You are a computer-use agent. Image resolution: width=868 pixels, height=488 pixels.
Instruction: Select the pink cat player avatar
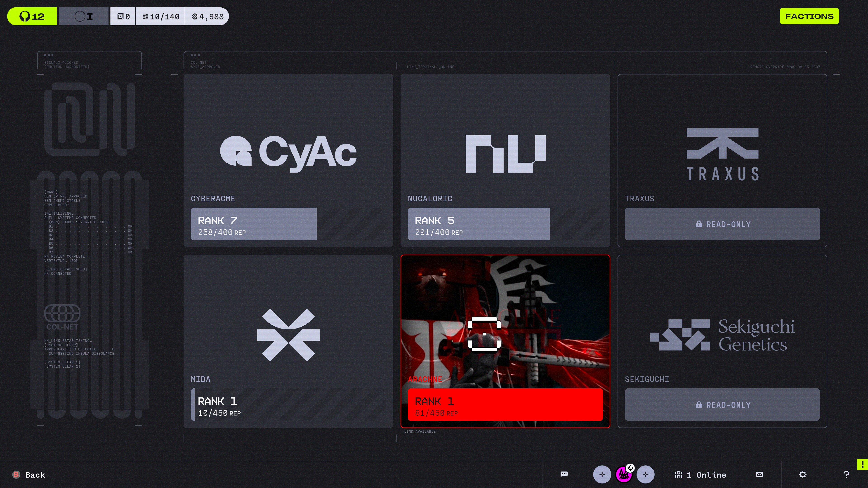(x=623, y=475)
